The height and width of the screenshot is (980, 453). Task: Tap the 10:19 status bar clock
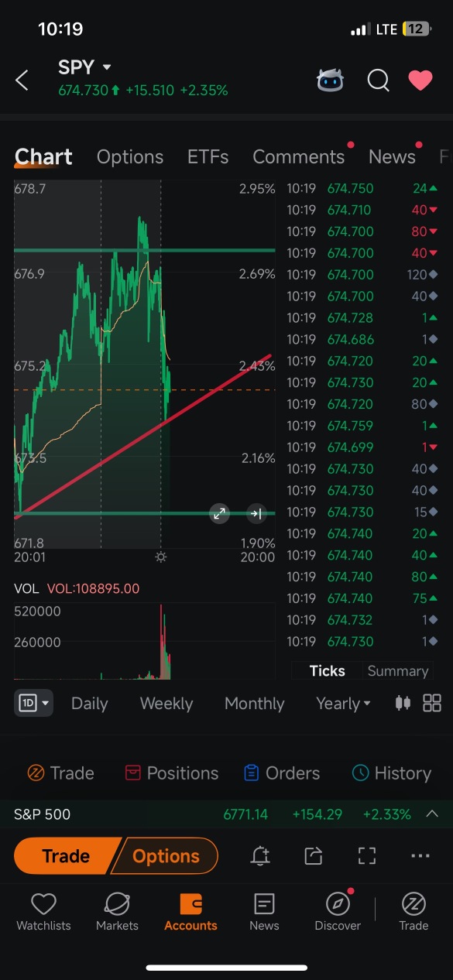[60, 29]
